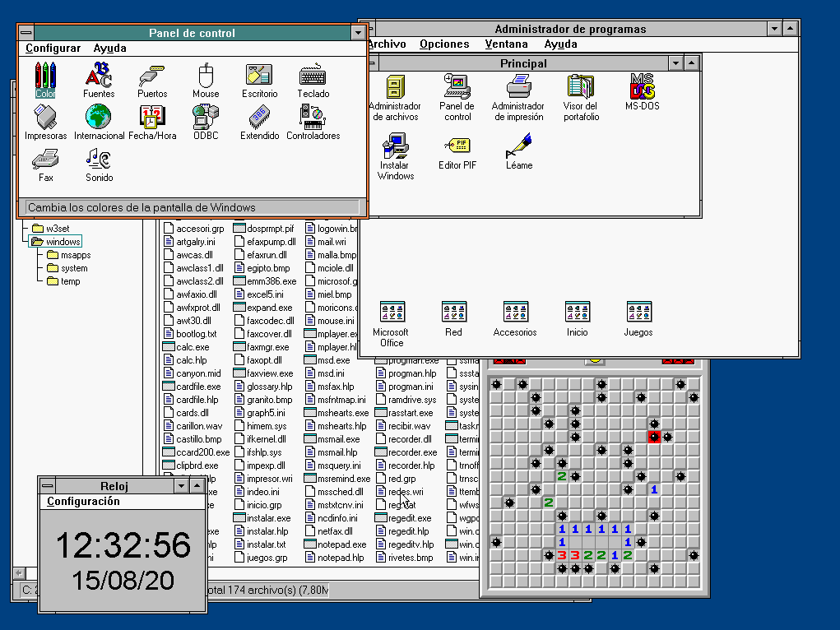
Task: Open the Fuentes applet in Panel de control
Action: pos(99,79)
